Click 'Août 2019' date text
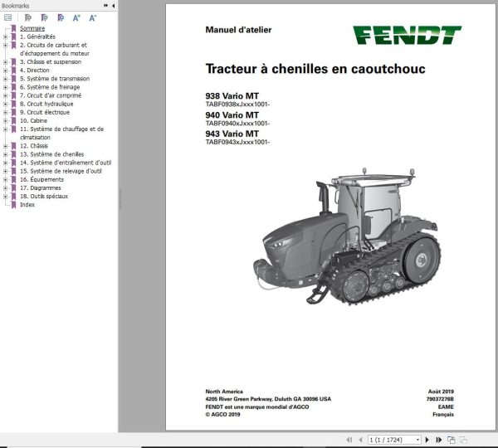The width and height of the screenshot is (498, 448). [441, 392]
